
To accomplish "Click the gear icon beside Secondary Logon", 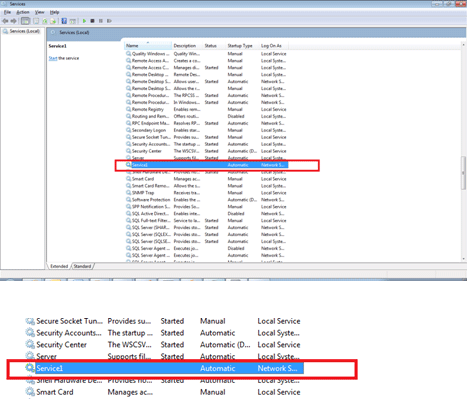I will click(x=128, y=130).
